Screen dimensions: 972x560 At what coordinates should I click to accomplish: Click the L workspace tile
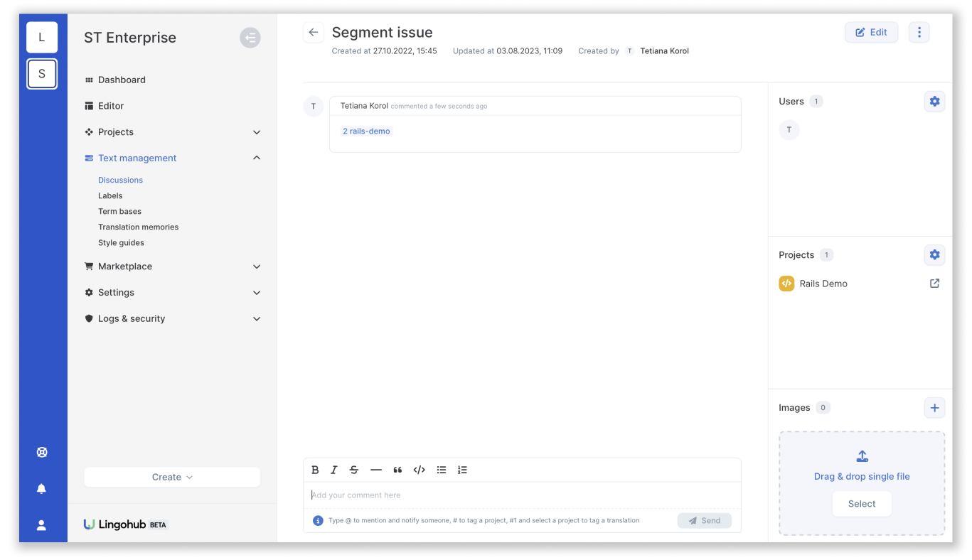tap(42, 38)
